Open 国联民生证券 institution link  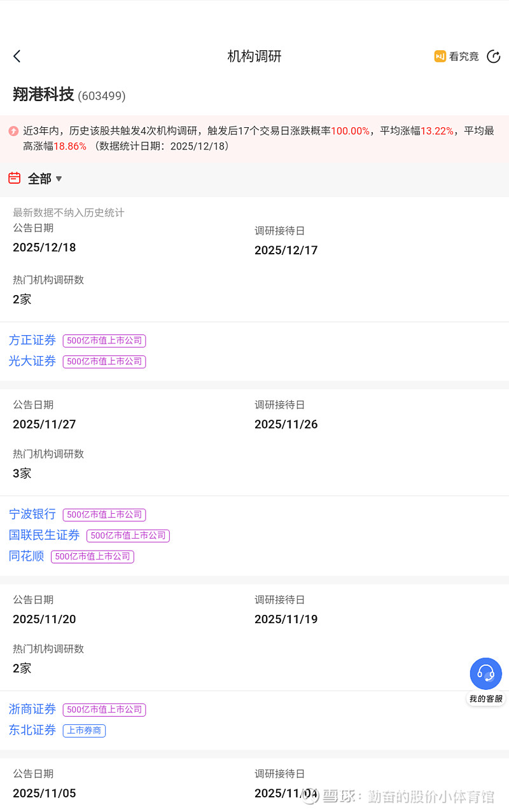point(45,535)
